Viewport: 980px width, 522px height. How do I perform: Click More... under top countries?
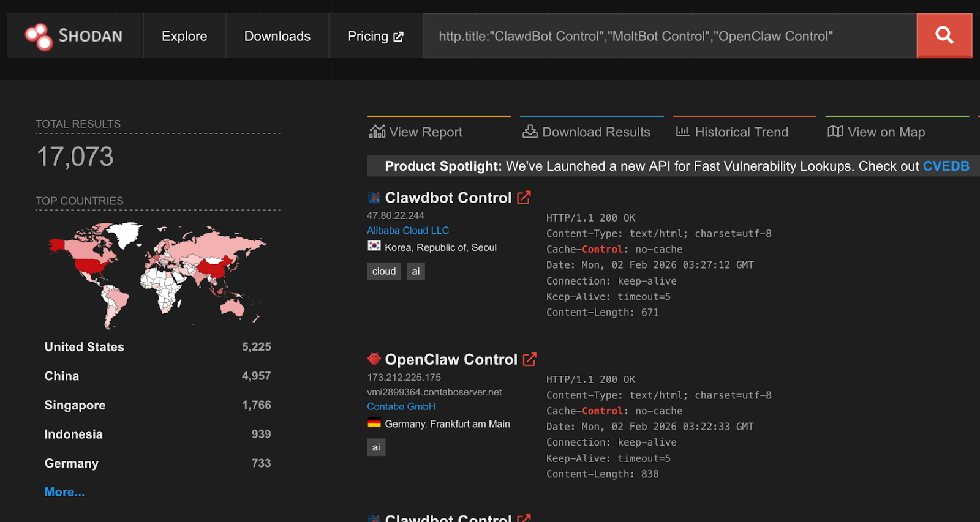click(64, 492)
